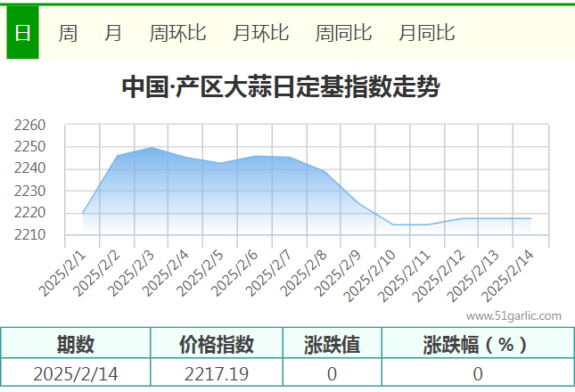Click the 2250 y-axis label
The height and width of the screenshot is (392, 575).
coord(29,146)
